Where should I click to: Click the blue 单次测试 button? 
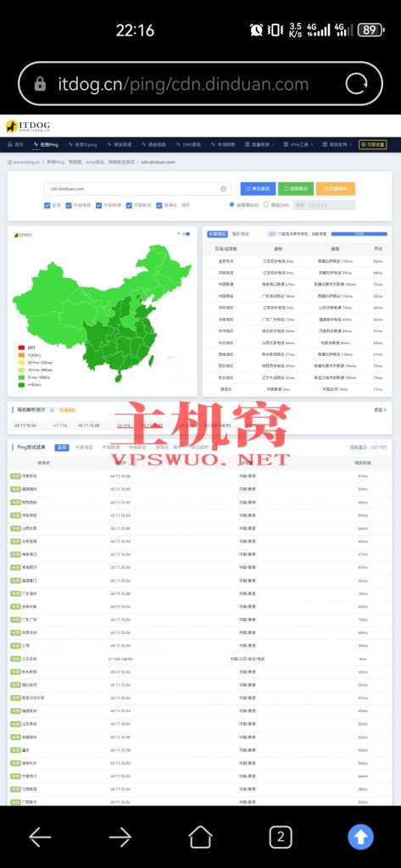tap(258, 189)
